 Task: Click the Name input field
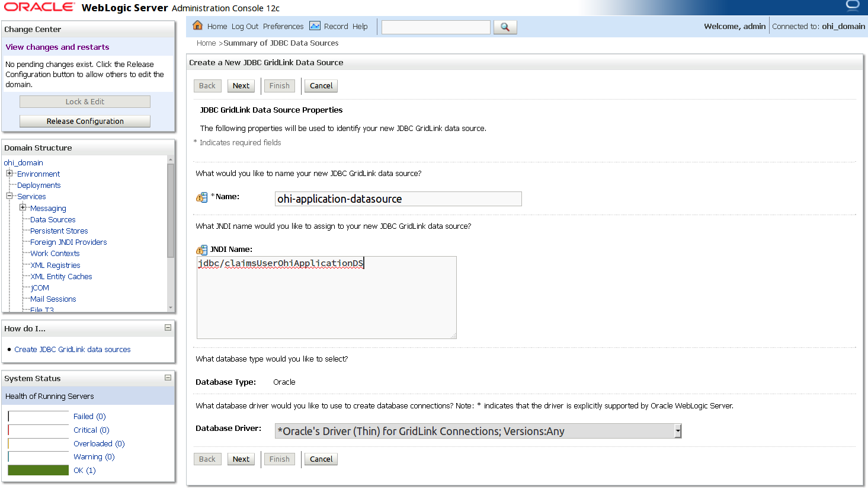[x=398, y=199]
